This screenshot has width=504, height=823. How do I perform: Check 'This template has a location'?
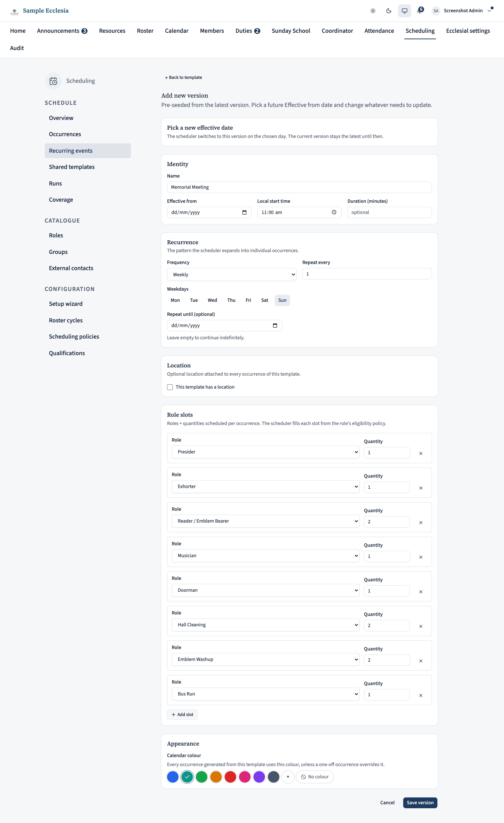pos(170,387)
